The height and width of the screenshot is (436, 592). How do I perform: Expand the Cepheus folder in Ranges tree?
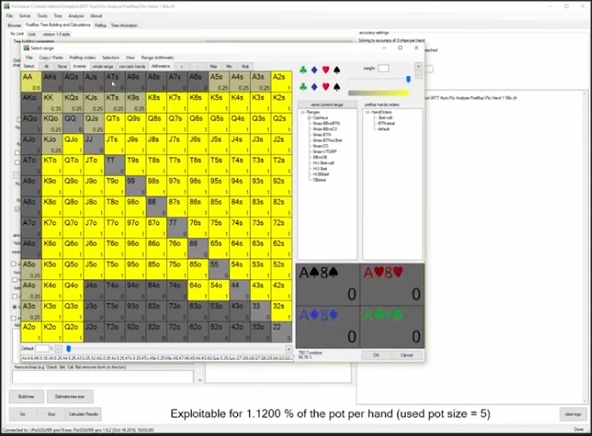[309, 118]
